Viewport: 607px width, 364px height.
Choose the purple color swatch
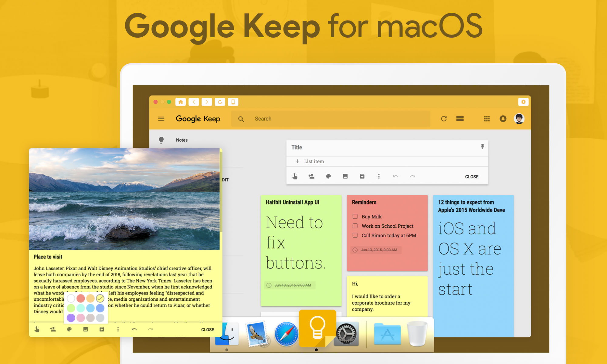tap(71, 318)
